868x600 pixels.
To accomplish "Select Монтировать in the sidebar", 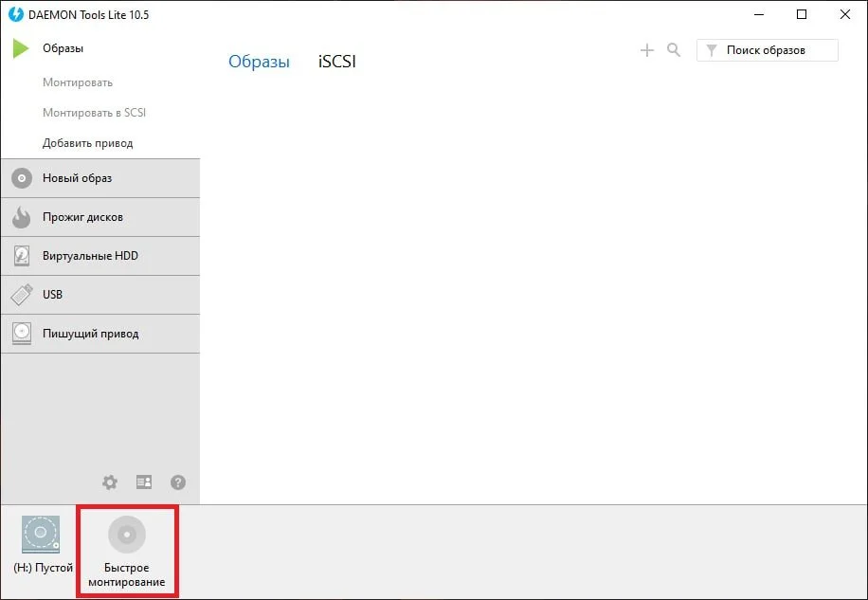I will [78, 82].
